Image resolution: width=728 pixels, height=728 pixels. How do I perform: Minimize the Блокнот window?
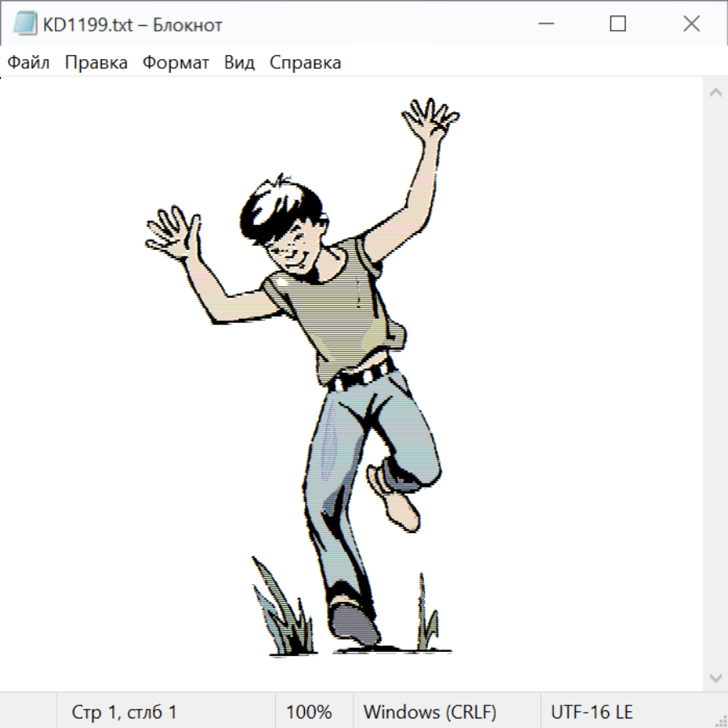pos(544,24)
